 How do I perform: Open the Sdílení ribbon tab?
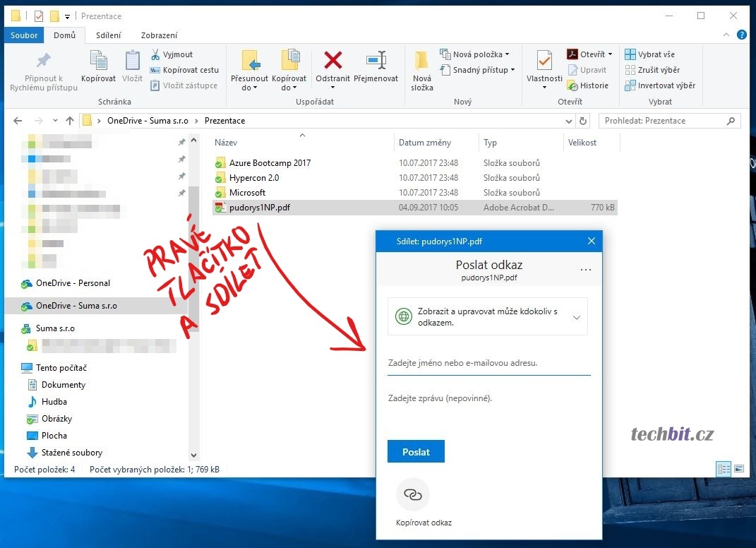108,35
